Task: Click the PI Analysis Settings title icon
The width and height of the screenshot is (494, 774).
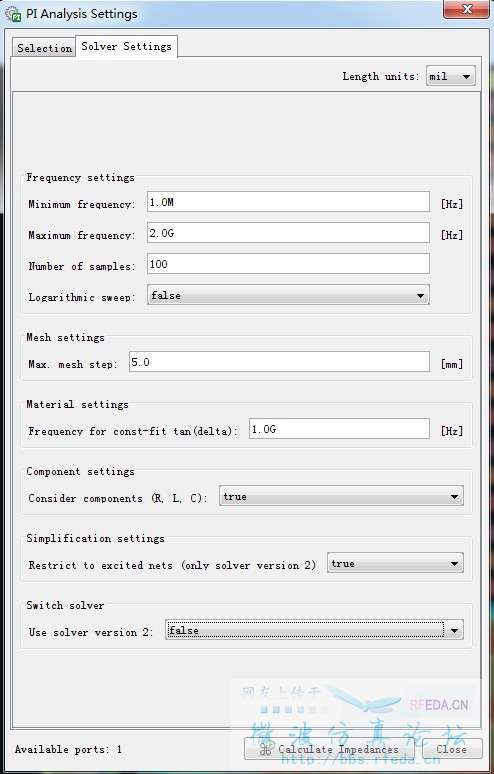Action: point(13,14)
